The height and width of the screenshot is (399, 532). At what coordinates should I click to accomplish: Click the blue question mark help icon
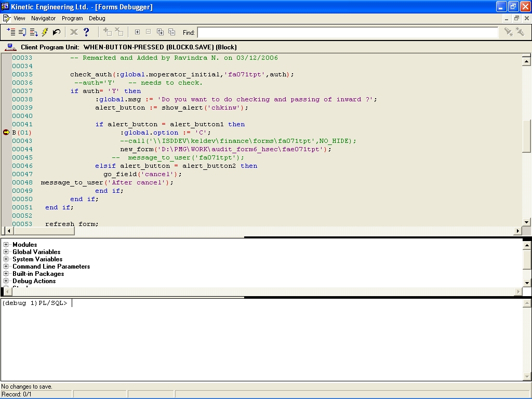[x=86, y=32]
